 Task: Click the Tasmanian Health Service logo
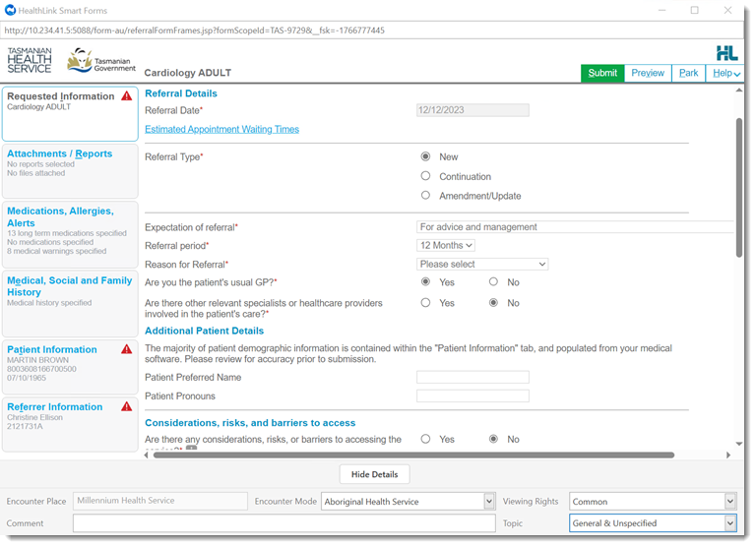coord(30,60)
